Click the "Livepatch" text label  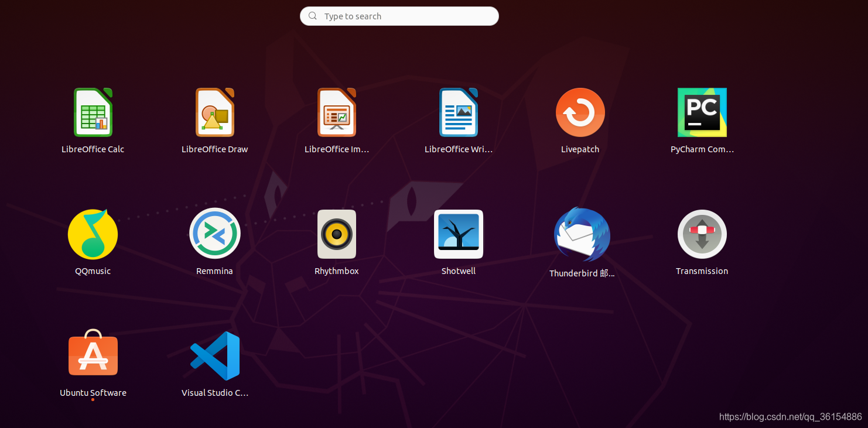click(x=580, y=149)
